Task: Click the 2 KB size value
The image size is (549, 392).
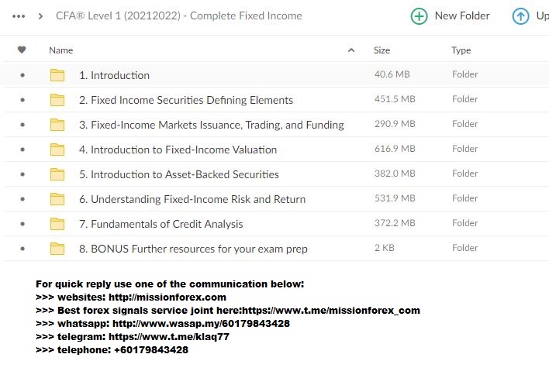Action: click(384, 248)
